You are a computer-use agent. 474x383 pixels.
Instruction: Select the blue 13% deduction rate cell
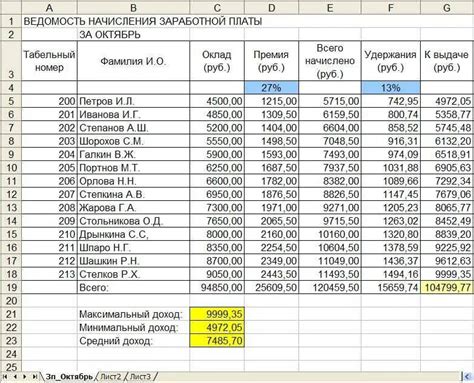391,88
